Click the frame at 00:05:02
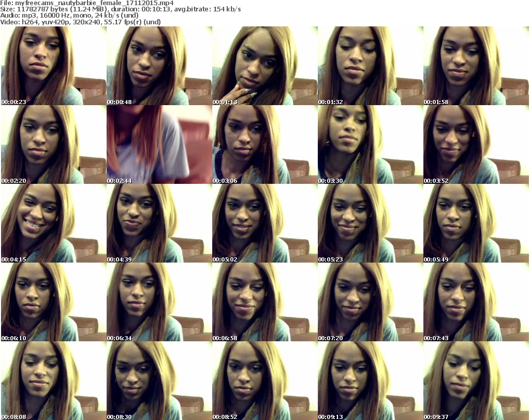The height and width of the screenshot is (420, 530). coord(264,223)
